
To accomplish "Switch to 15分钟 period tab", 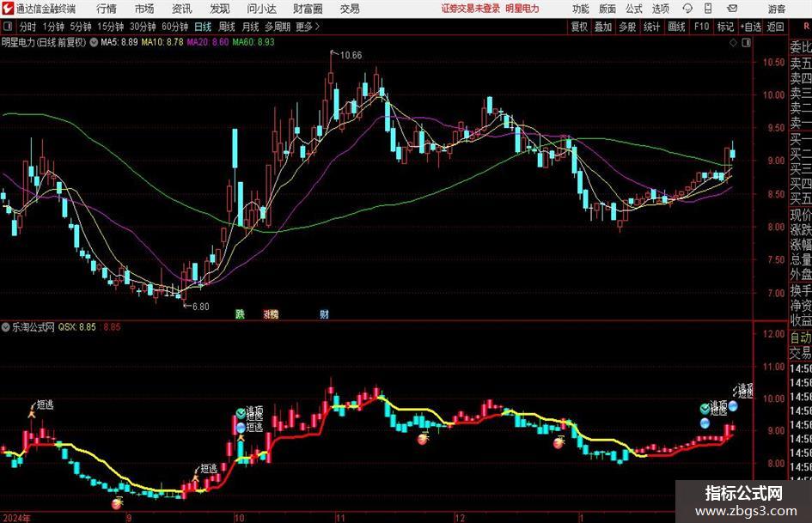I will (x=111, y=27).
